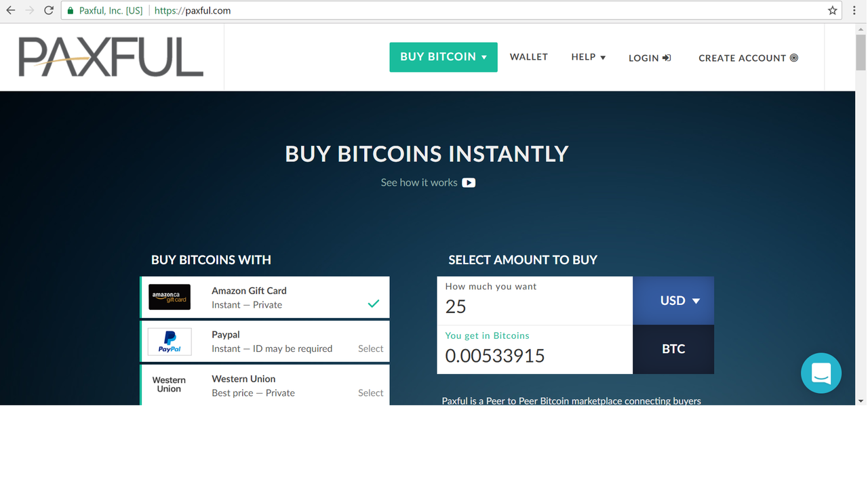This screenshot has width=868, height=488.
Task: Click 'Paxful, Inc. [US]' certificate label
Action: coord(111,11)
